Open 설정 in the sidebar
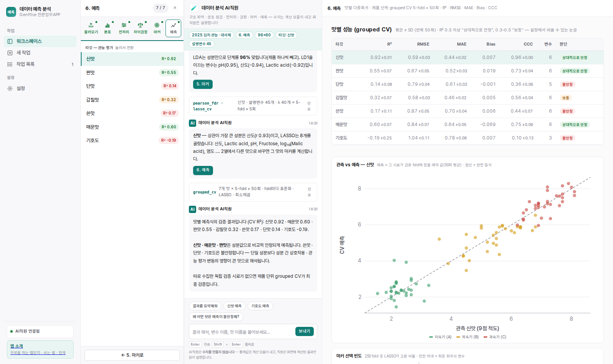The width and height of the screenshot is (613, 364). click(40, 88)
